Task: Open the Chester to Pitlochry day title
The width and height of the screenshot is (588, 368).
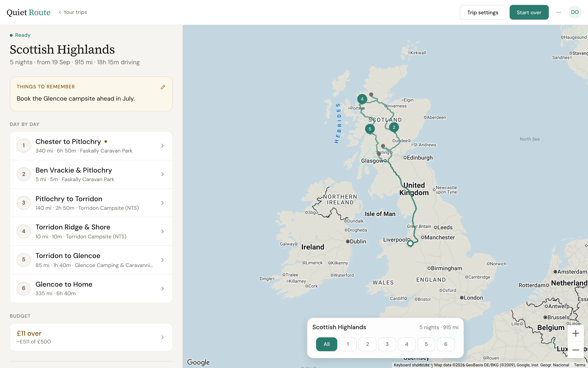Action: tap(68, 142)
